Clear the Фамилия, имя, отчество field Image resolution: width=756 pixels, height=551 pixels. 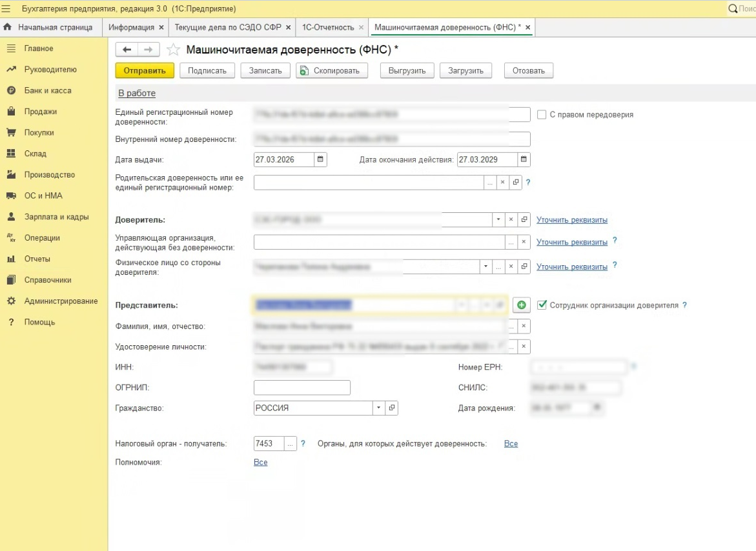coord(524,326)
